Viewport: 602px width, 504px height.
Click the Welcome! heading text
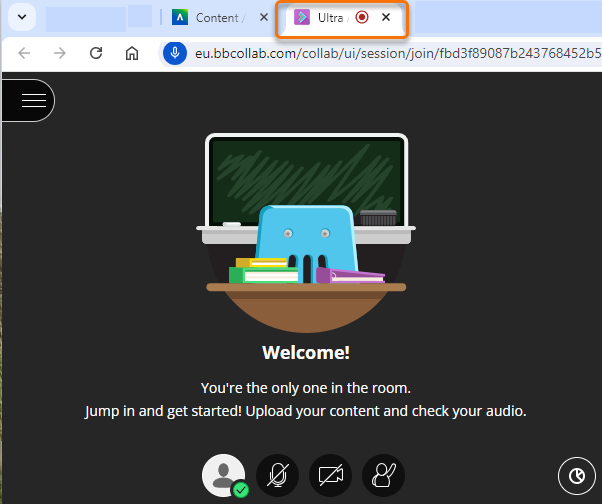point(306,353)
